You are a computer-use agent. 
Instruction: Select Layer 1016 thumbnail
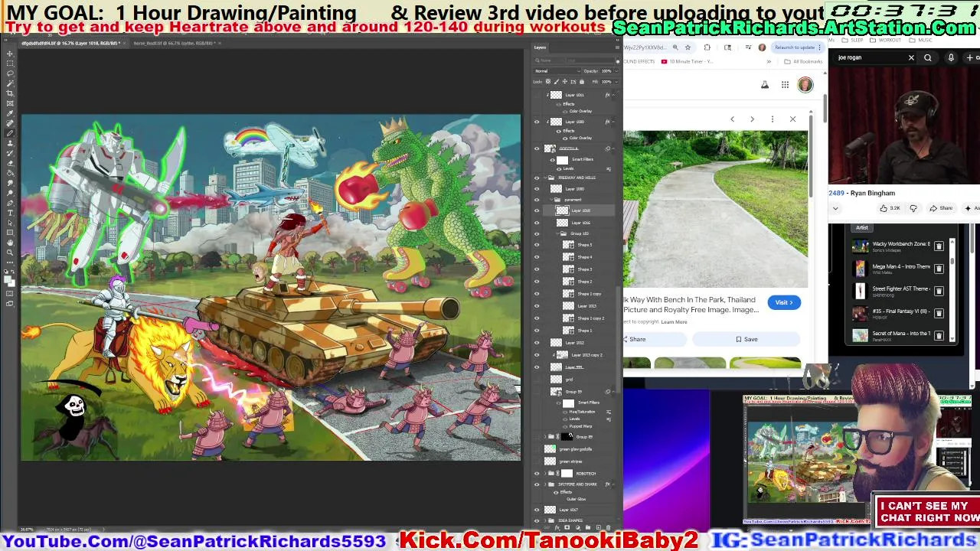(x=563, y=223)
